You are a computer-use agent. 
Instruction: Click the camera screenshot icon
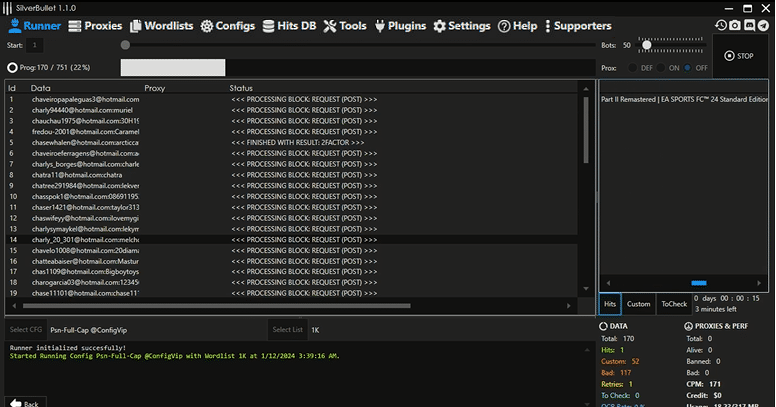click(x=735, y=25)
